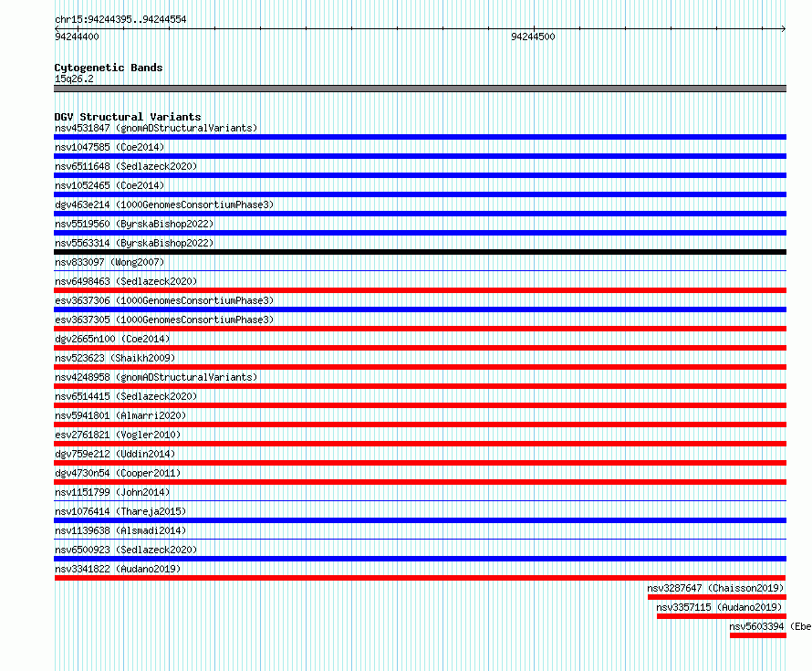
Task: Click nsv4248958 (gnomADStructuralVariants) label
Action: 156,377
